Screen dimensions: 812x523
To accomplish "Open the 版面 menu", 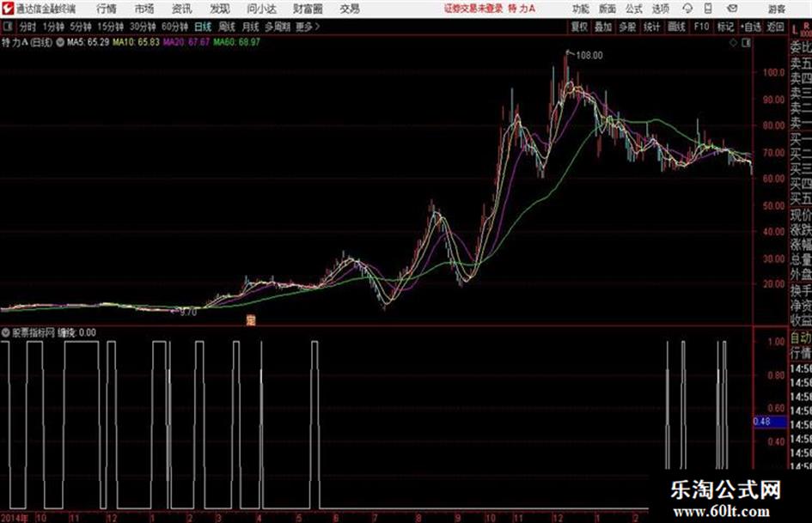I will (x=607, y=9).
